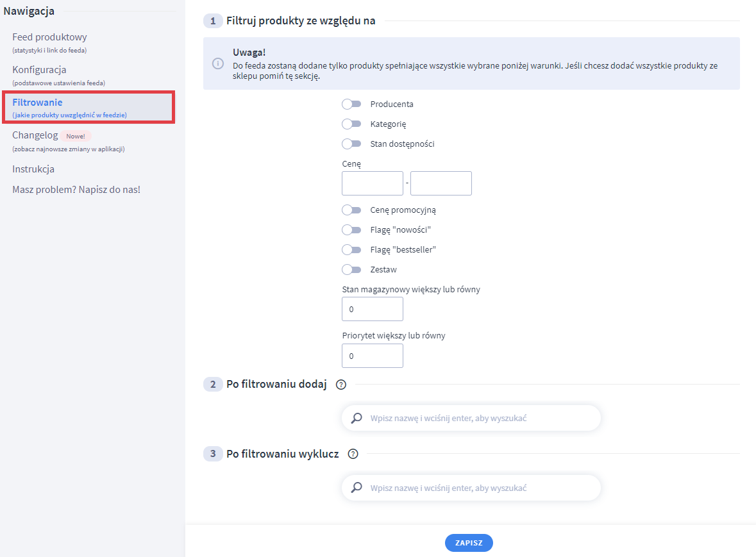The image size is (756, 557).
Task: Click the minimum Cenę input field
Action: [373, 183]
